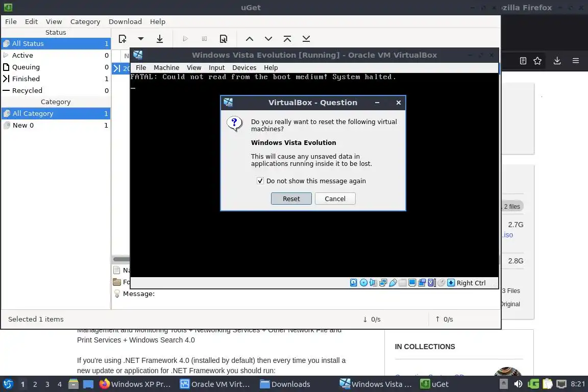Viewport: 588px width, 392px height.
Task: Select All Status in uGet sidebar
Action: [56, 43]
